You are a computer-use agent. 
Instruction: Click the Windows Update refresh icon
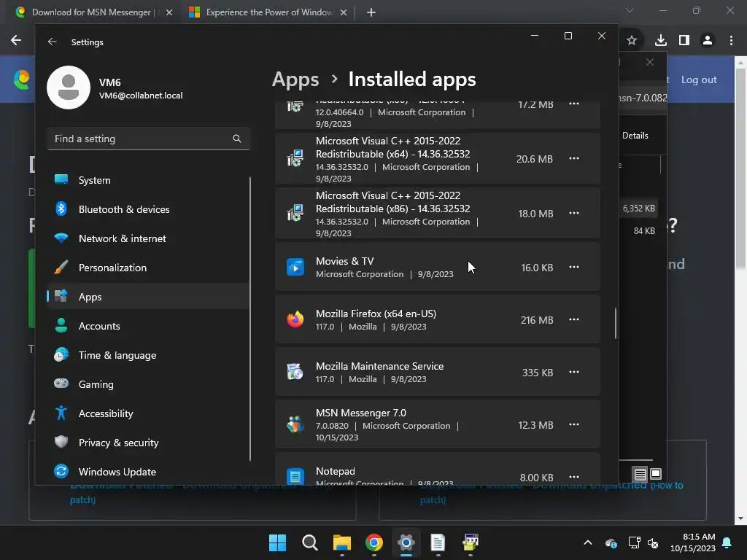click(61, 471)
